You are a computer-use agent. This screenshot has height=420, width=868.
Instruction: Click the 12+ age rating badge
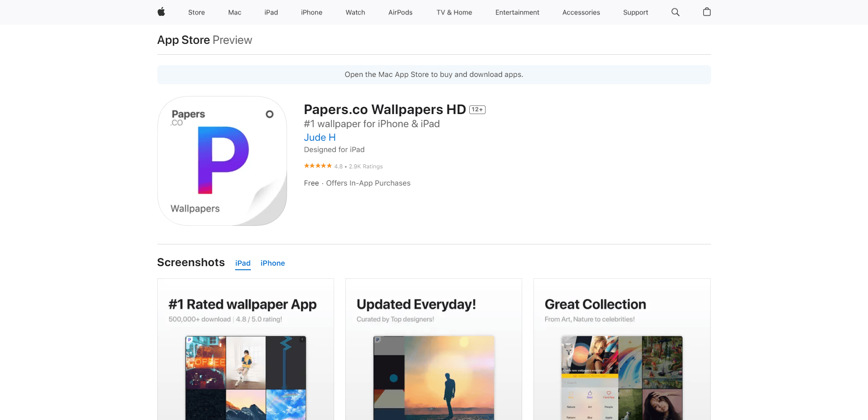(477, 110)
